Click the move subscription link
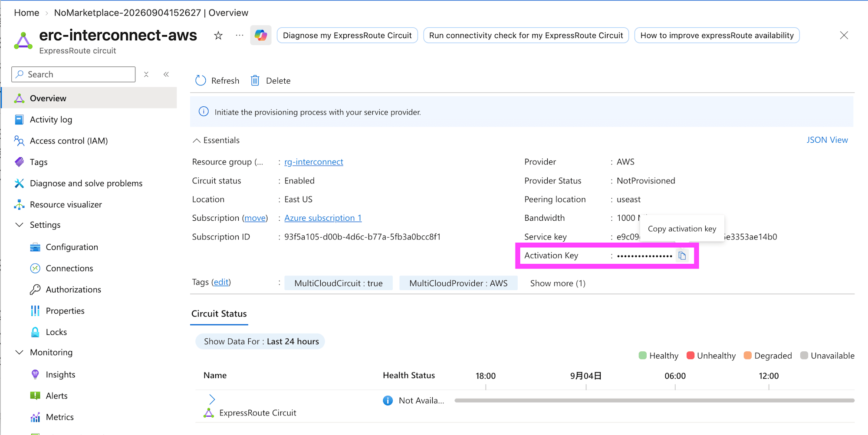The height and width of the screenshot is (435, 868). tap(255, 218)
